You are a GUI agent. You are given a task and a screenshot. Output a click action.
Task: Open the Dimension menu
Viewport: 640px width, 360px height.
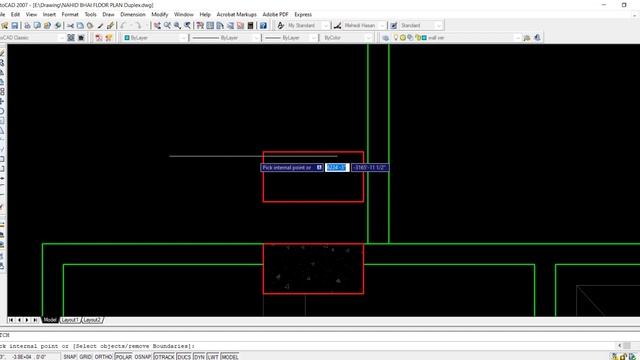(133, 14)
